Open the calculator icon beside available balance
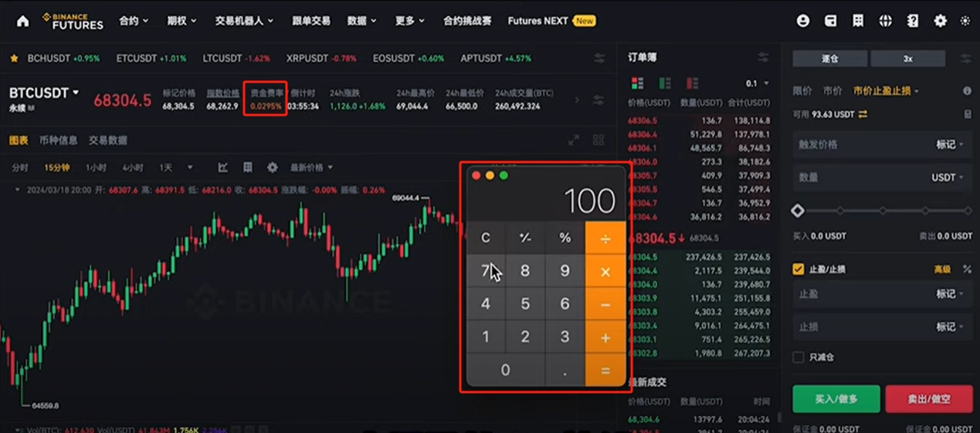 (968, 114)
